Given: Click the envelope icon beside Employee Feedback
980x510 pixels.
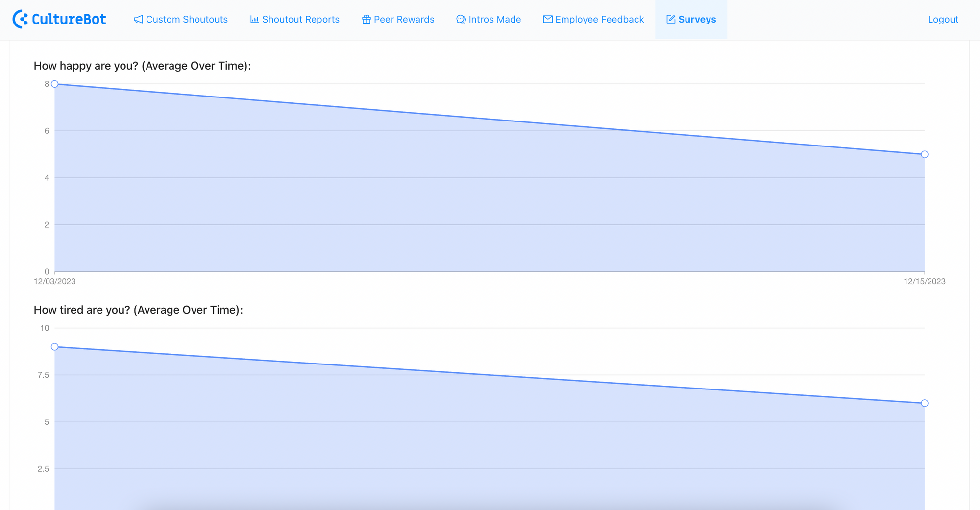Looking at the screenshot, I should (x=548, y=19).
